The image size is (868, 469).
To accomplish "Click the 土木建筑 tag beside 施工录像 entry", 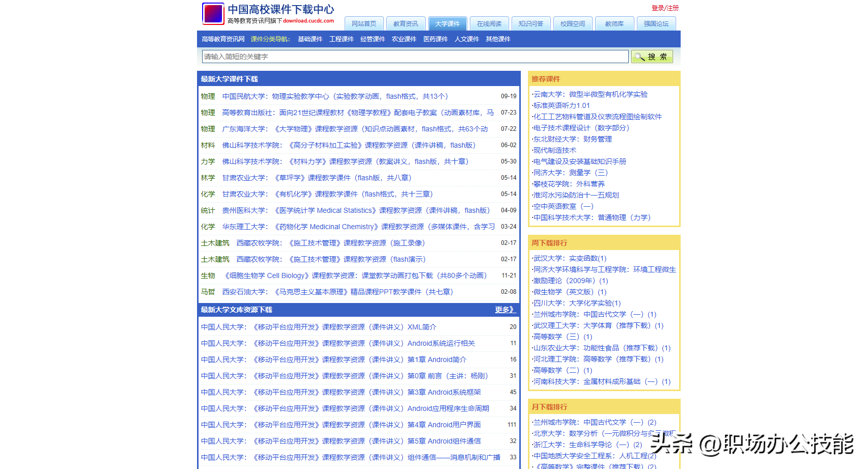I will [x=215, y=243].
